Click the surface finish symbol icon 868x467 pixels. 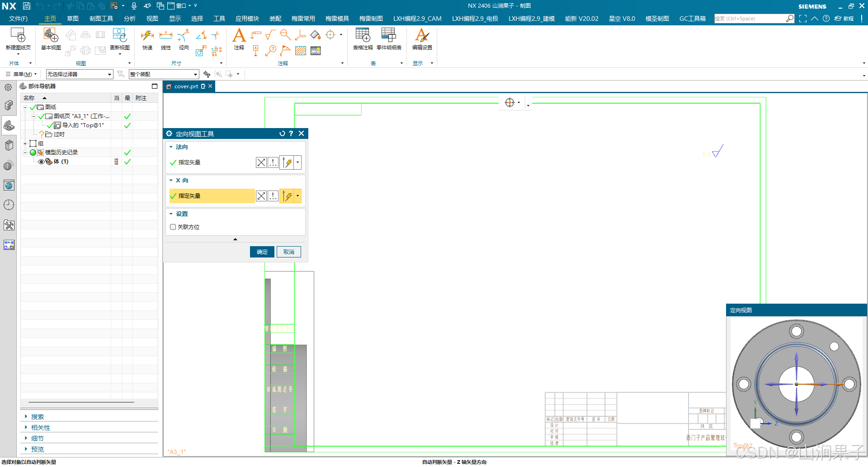click(x=270, y=35)
